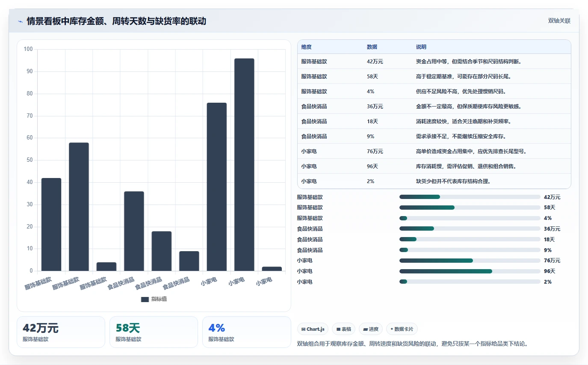Screen dimensions: 588x365
Task: Click description 高于稳定期基准，可能存在部分尺码长尾。
Action: (x=464, y=77)
